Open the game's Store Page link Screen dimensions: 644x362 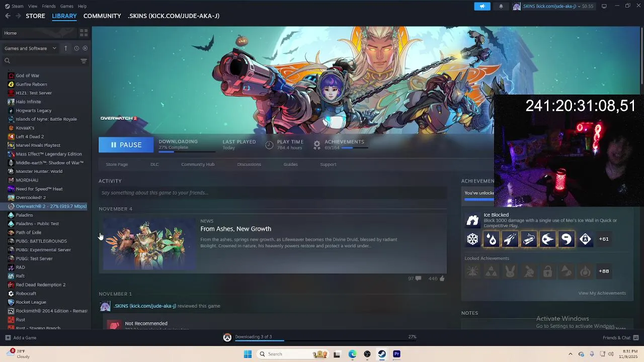117,164
